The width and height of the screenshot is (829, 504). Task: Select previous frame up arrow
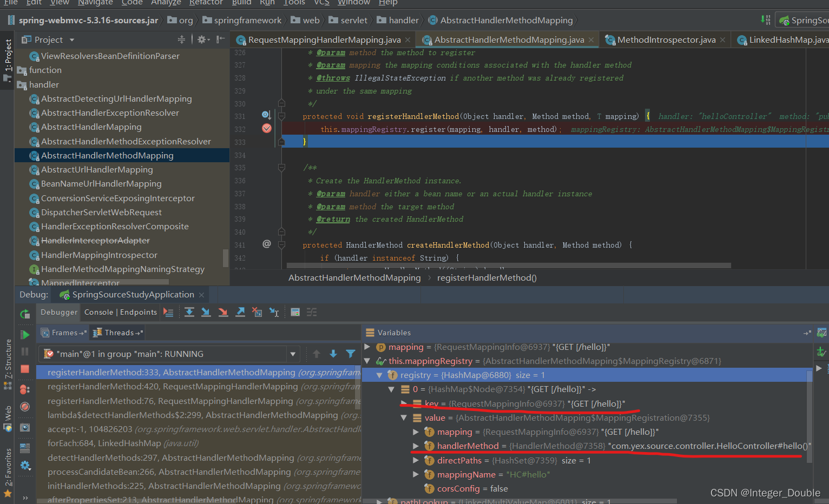pos(317,354)
